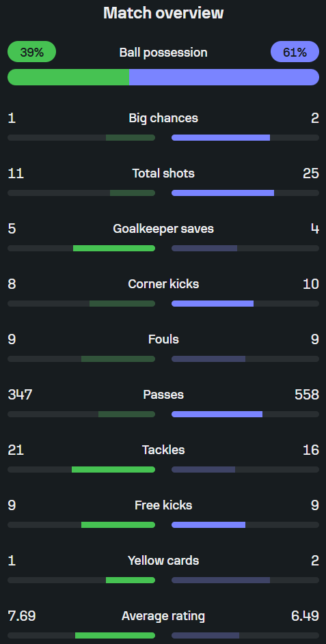The height and width of the screenshot is (644, 326).
Task: Click the Free kicks stat label
Action: point(163,505)
